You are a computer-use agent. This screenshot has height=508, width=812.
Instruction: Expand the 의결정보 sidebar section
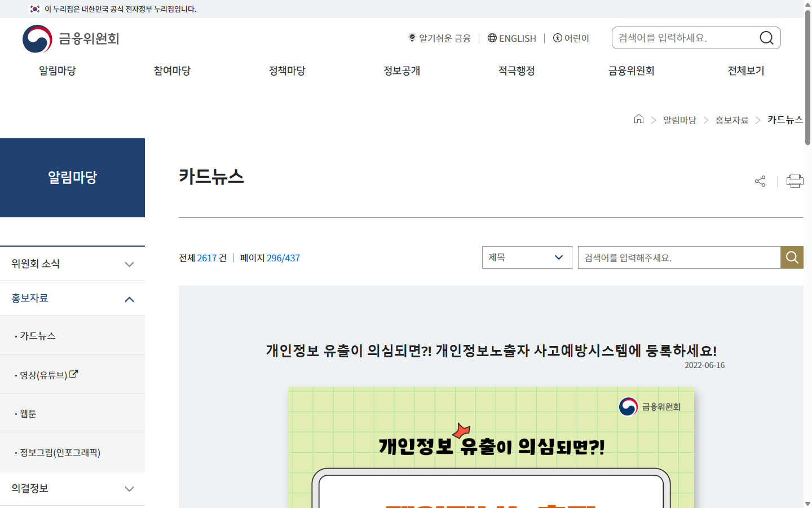(x=72, y=488)
